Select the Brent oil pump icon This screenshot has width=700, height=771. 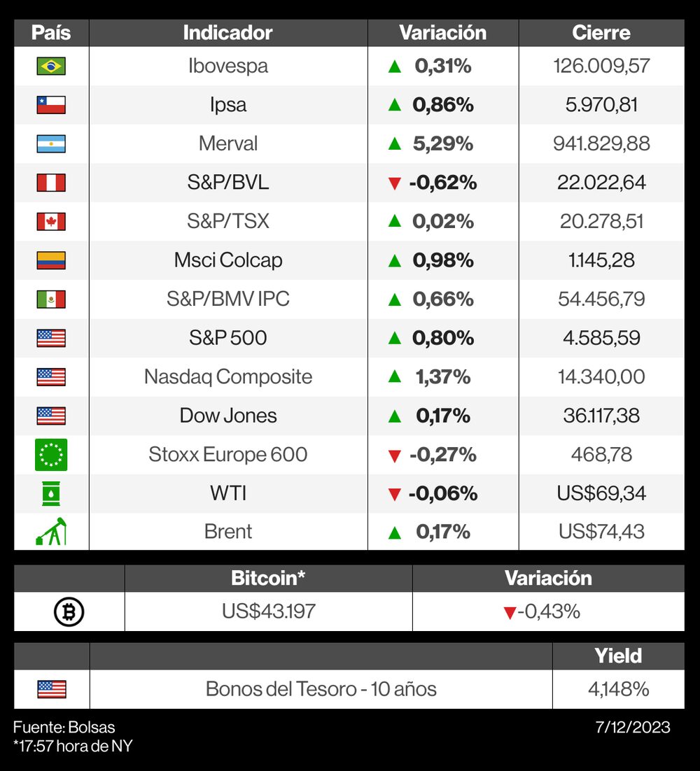(x=51, y=532)
